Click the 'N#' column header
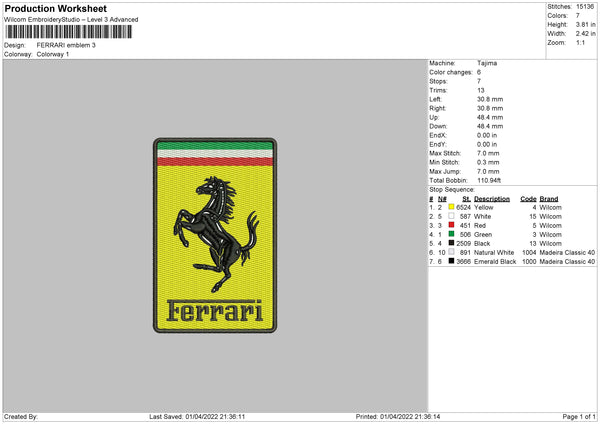The image size is (600, 424). pos(442,199)
